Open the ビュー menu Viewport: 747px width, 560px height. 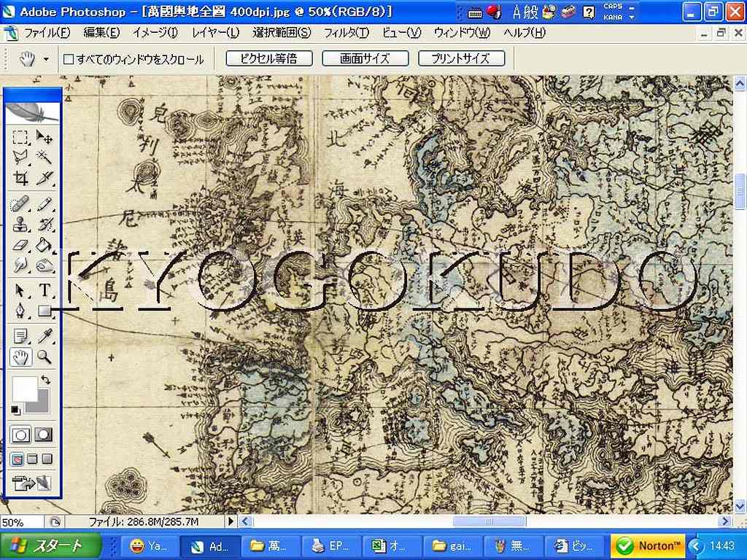coord(402,33)
